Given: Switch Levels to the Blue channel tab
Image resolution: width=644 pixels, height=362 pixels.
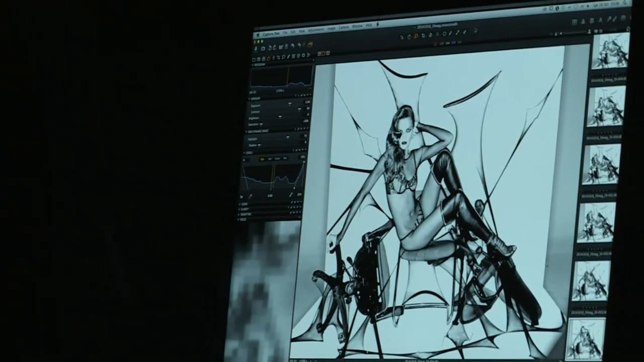Looking at the screenshot, I should pyautogui.click(x=285, y=158).
